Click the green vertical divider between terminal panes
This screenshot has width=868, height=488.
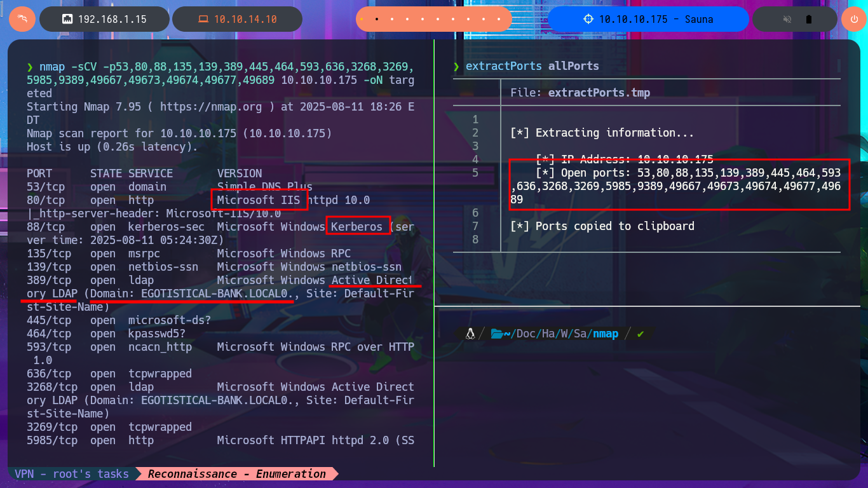[434, 253]
